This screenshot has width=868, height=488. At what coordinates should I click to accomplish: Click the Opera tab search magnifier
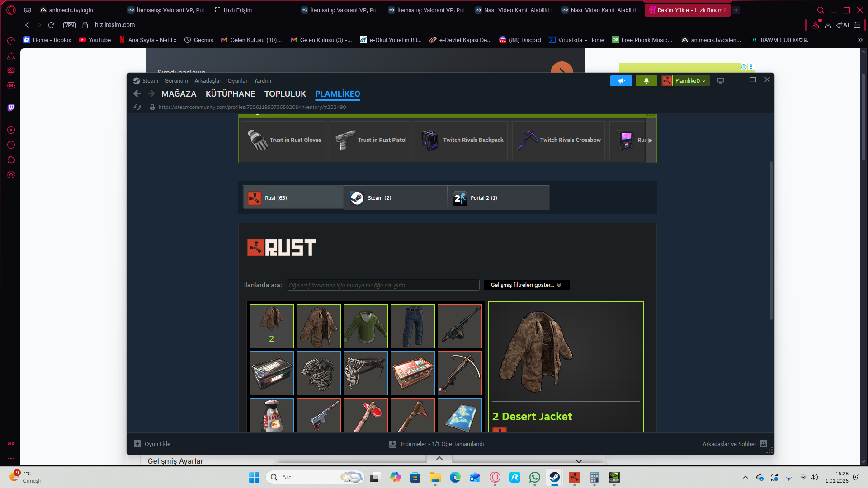821,10
